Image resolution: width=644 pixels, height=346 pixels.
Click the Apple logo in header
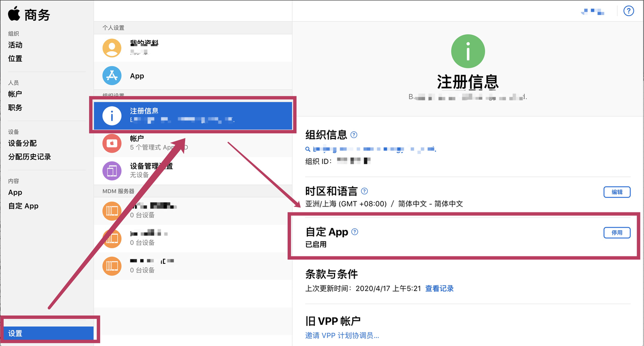click(x=14, y=13)
